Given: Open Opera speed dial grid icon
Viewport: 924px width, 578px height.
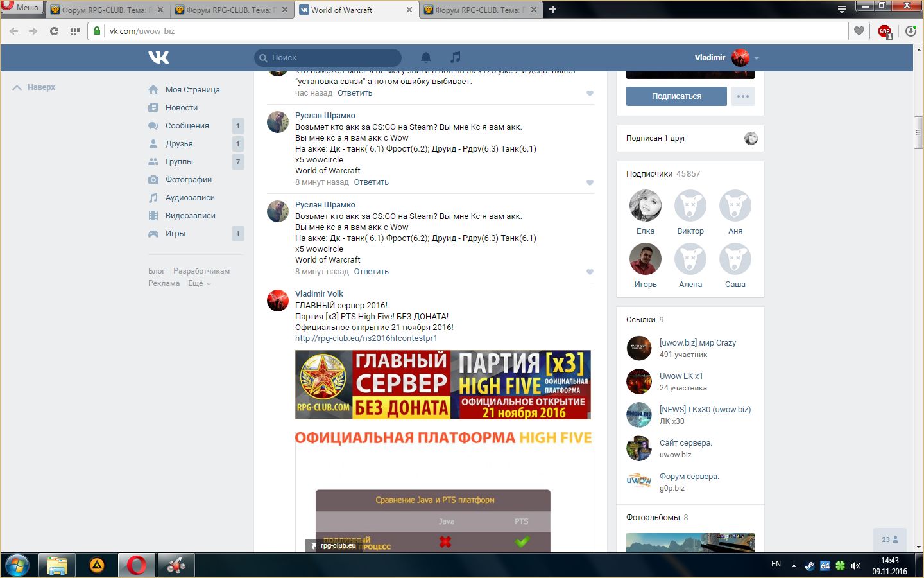Looking at the screenshot, I should coord(75,31).
